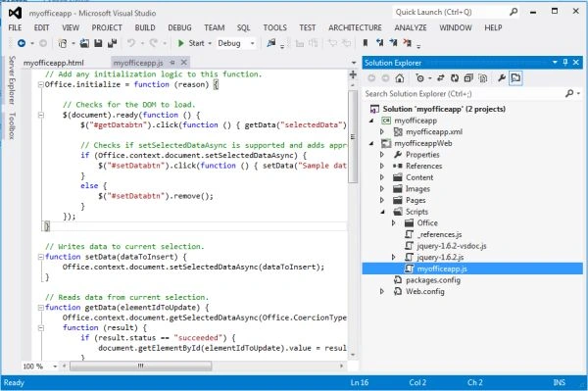The height and width of the screenshot is (391, 588).
Task: Refresh the Solution Explorer
Action: pyautogui.click(x=455, y=78)
